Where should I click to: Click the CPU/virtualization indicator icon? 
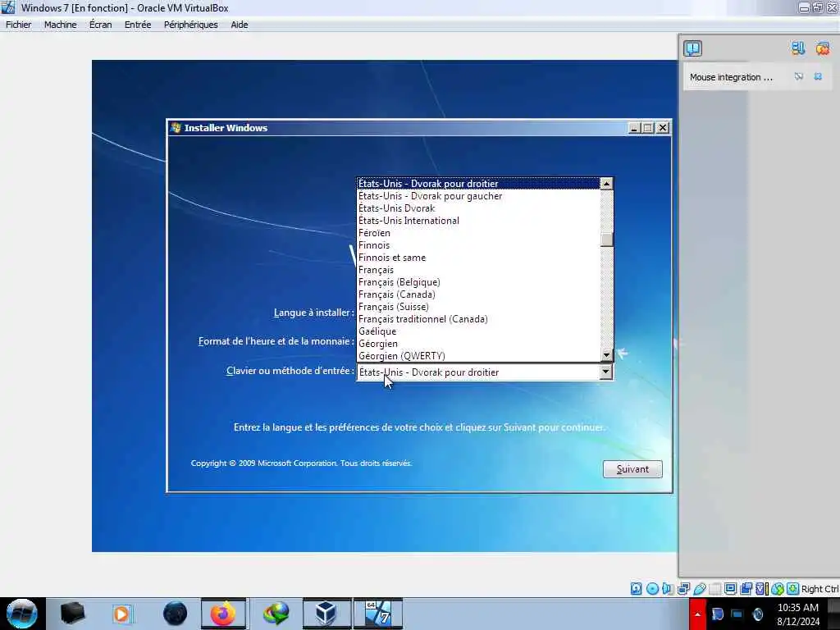pyautogui.click(x=761, y=589)
